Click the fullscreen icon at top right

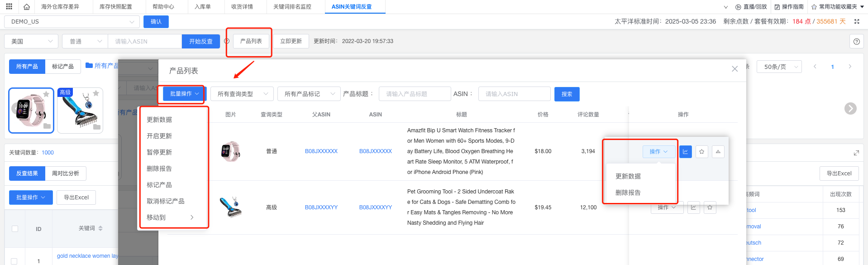point(857,21)
